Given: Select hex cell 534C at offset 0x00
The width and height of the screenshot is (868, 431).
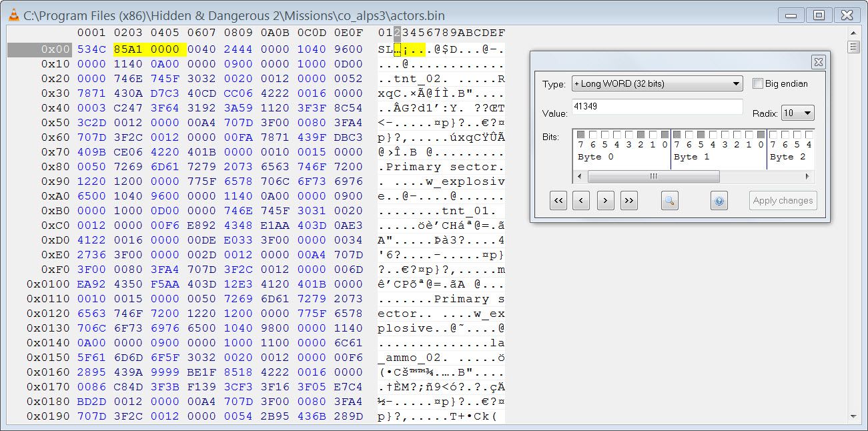Looking at the screenshot, I should 91,49.
